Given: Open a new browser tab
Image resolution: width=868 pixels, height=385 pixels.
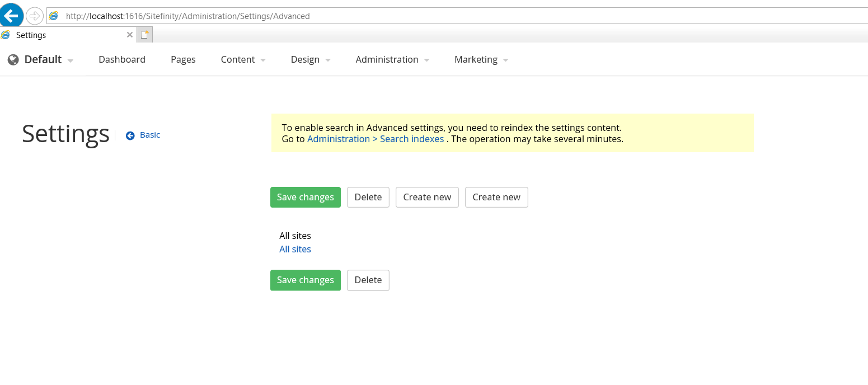Looking at the screenshot, I should point(144,34).
